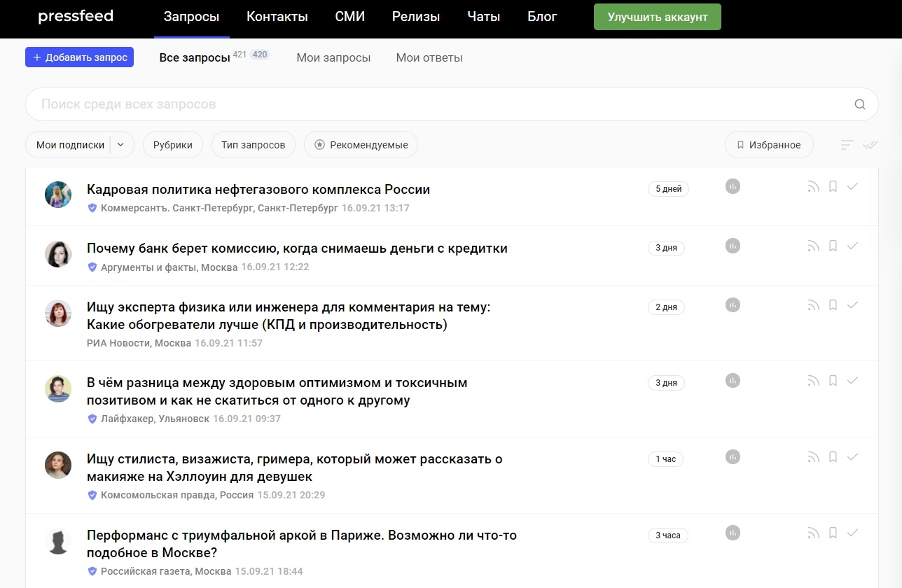The height and width of the screenshot is (588, 902).
Task: Bookmark the Хэллоуин makeup request
Action: [833, 457]
